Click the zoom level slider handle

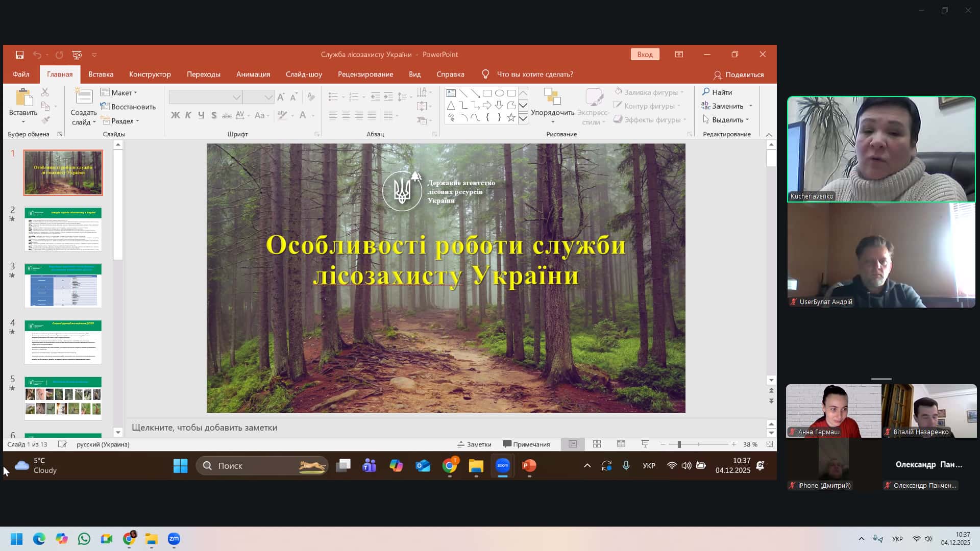click(x=679, y=444)
